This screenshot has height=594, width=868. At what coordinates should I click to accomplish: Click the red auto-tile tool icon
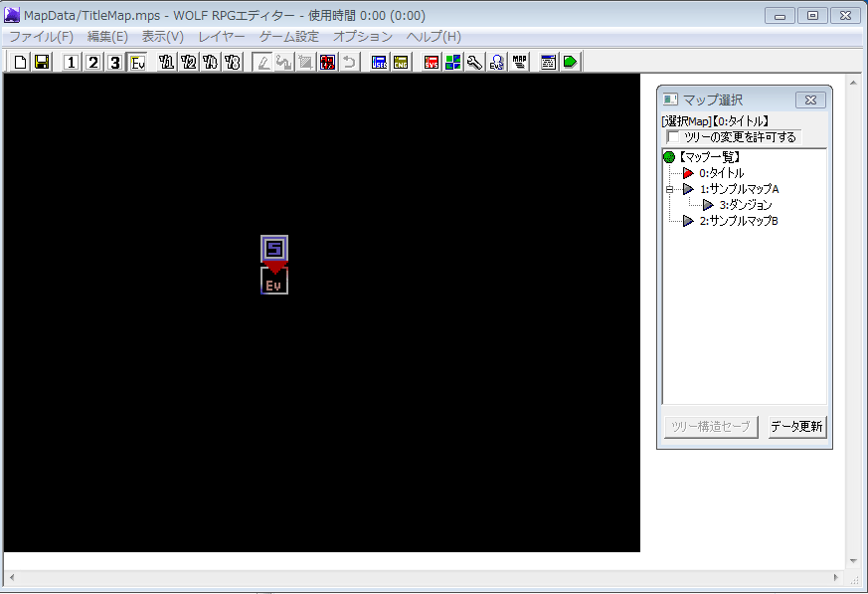tap(328, 62)
